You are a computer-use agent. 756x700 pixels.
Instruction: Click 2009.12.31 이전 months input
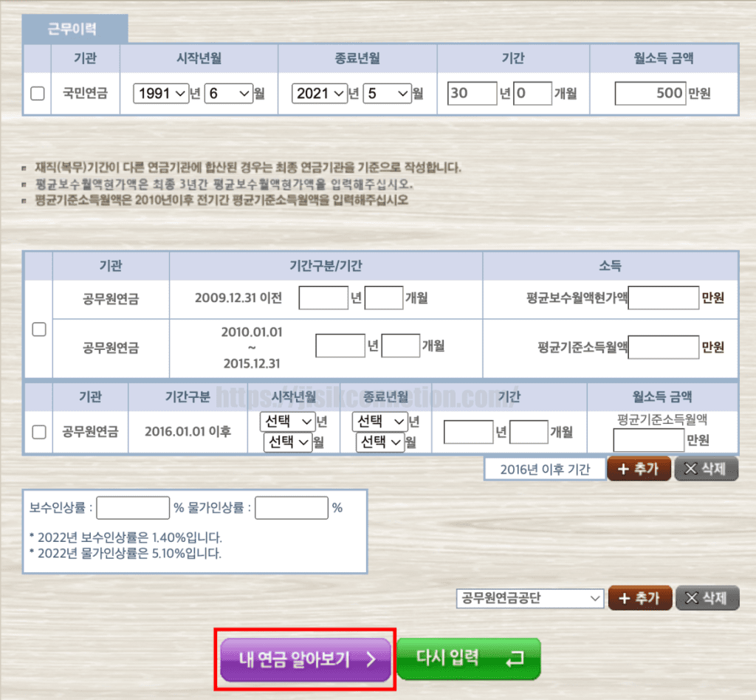tap(384, 298)
